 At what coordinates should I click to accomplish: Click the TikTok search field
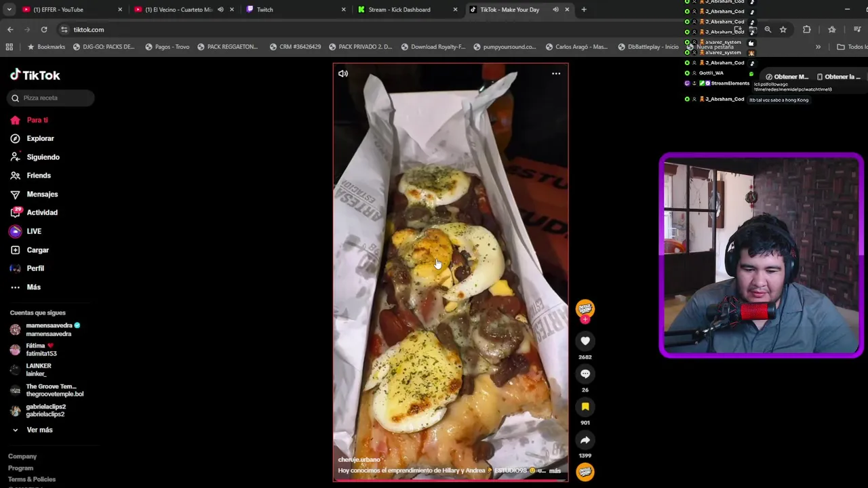click(x=51, y=98)
